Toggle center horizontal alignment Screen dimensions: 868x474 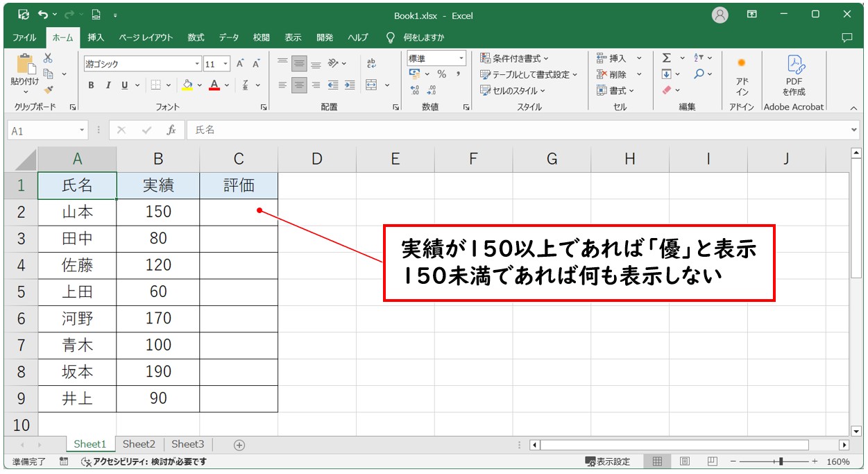(x=299, y=85)
